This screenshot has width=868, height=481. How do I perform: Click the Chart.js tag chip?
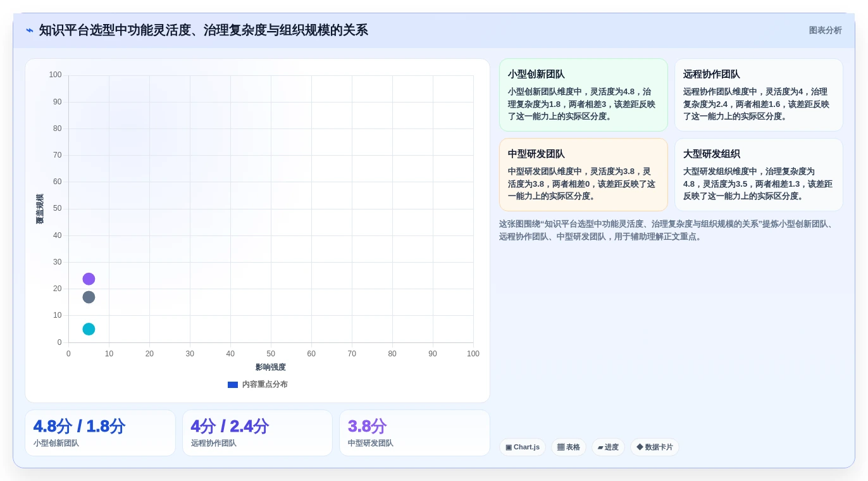coord(523,447)
